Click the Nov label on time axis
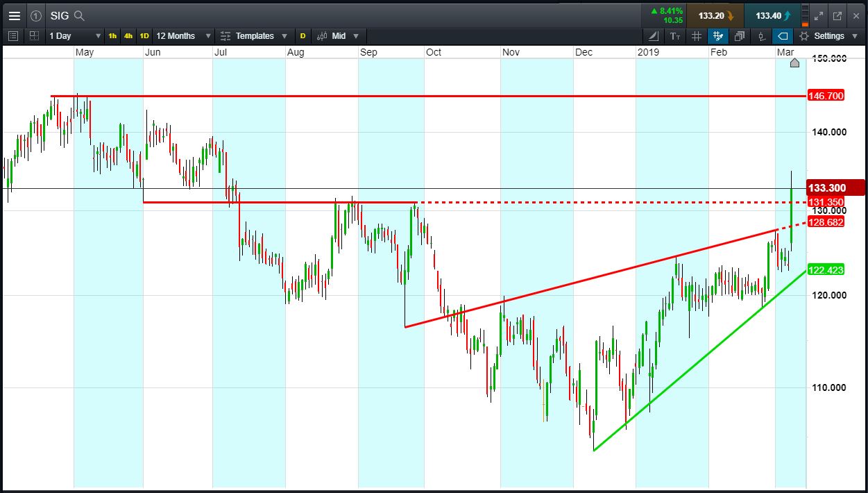Viewport: 868px width, 493px height. pos(511,52)
